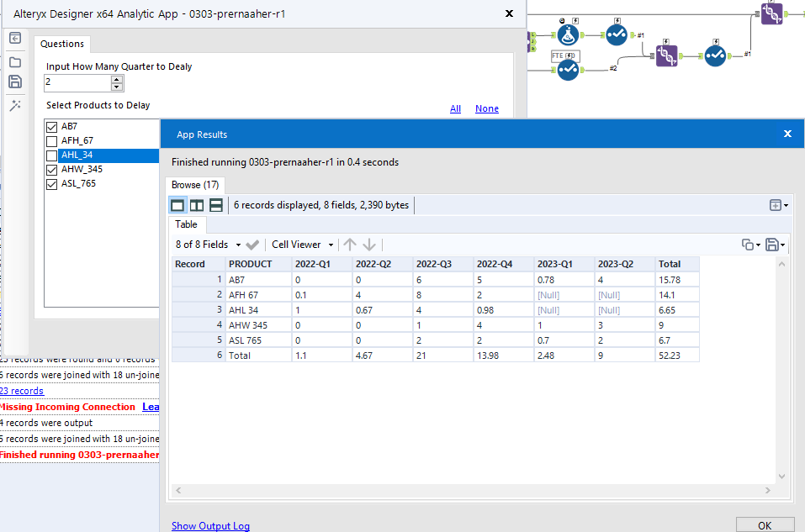Viewport: 805px width, 532px height.
Task: Increase the quarter count with up arrow
Action: click(x=117, y=79)
